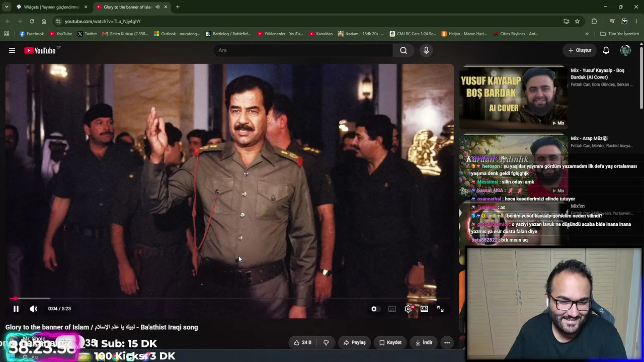Open the Yüklenenler YouTube bookmark
This screenshot has height=362, width=644.
[280, 34]
